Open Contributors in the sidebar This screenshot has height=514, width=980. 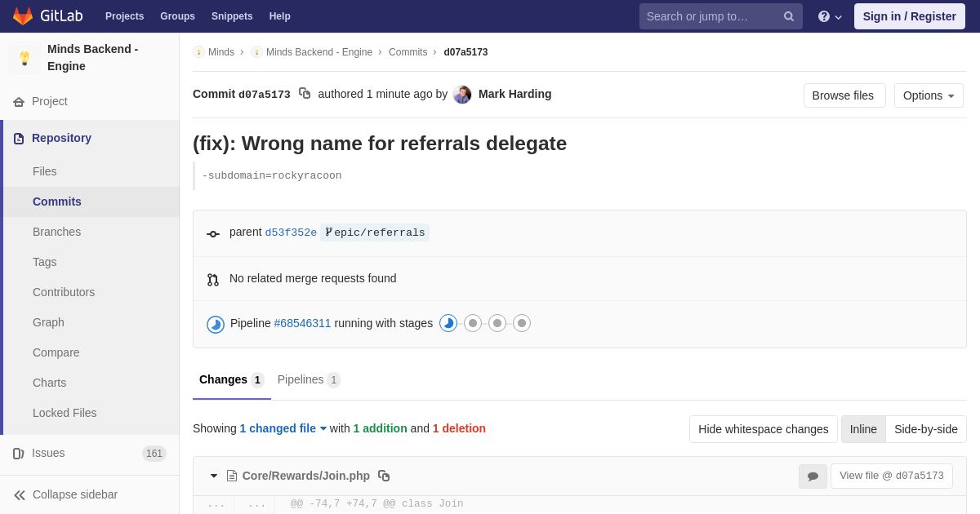[x=90, y=292]
